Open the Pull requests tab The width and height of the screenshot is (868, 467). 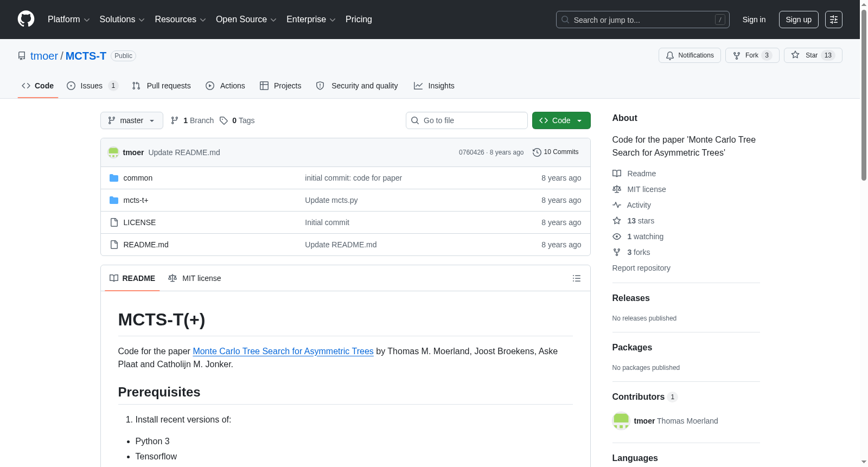pos(162,86)
